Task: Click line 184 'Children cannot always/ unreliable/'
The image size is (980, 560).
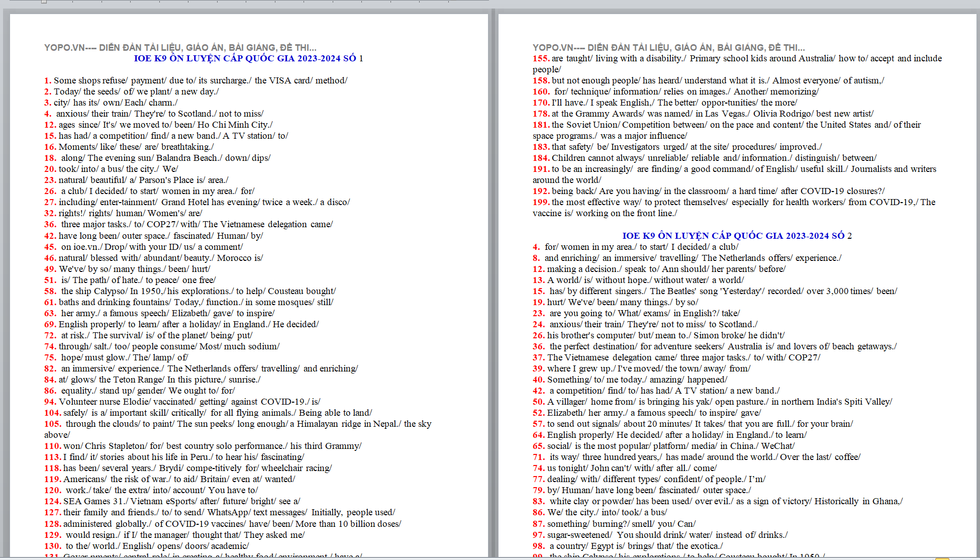Action: coord(705,158)
